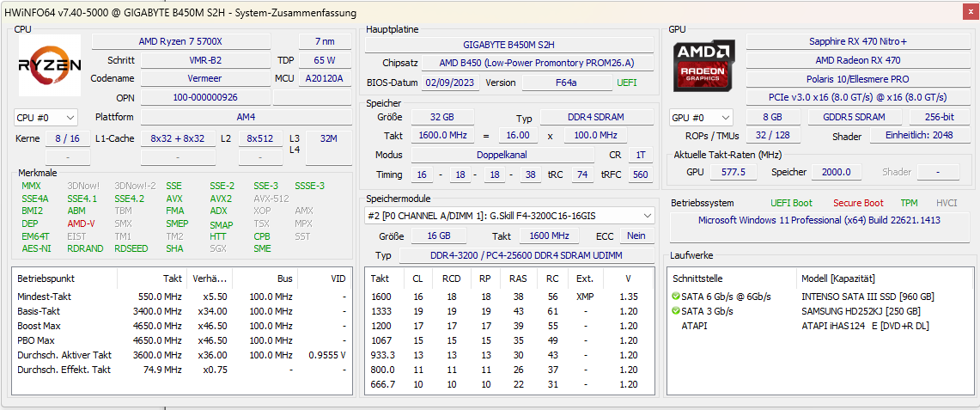
Task: Click the tRFC 560 timing value
Action: tap(641, 175)
